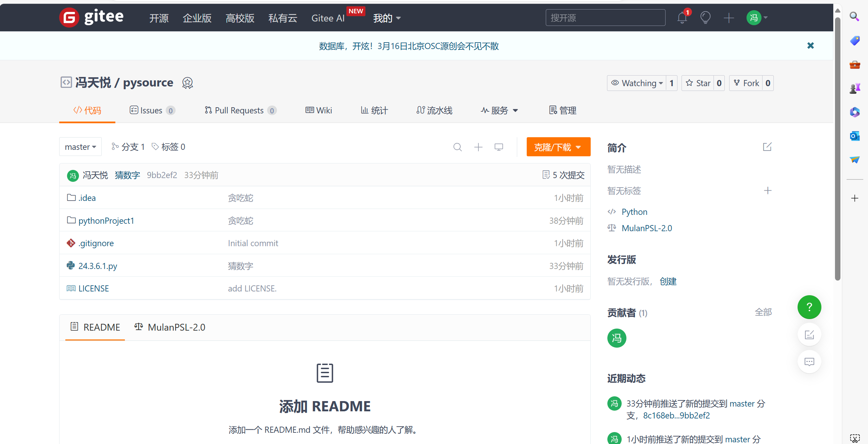The width and height of the screenshot is (868, 444).
Task: Close the announcement banner
Action: 810,46
